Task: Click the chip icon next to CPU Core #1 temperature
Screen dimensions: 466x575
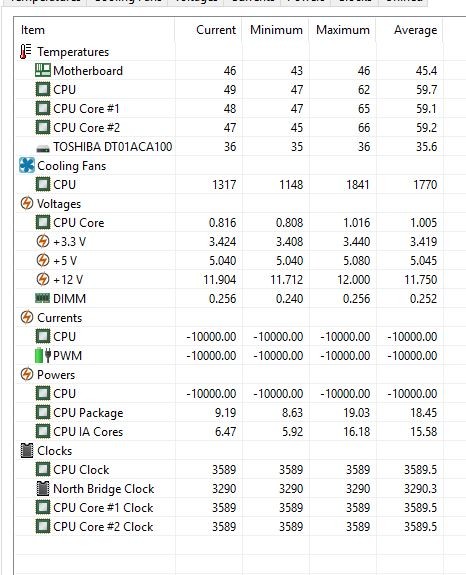Action: [x=43, y=109]
